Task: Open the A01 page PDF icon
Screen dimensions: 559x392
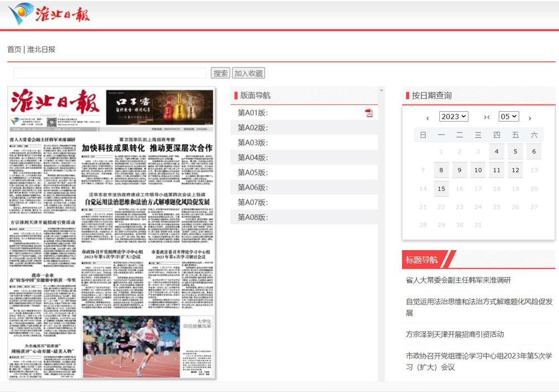Action: click(369, 113)
